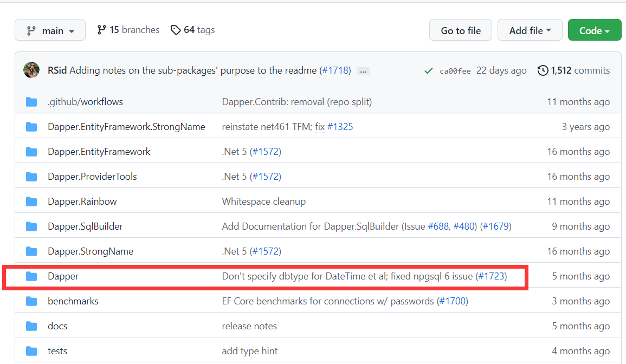The image size is (626, 364).
Task: Click the history clock icon
Action: pos(543,70)
